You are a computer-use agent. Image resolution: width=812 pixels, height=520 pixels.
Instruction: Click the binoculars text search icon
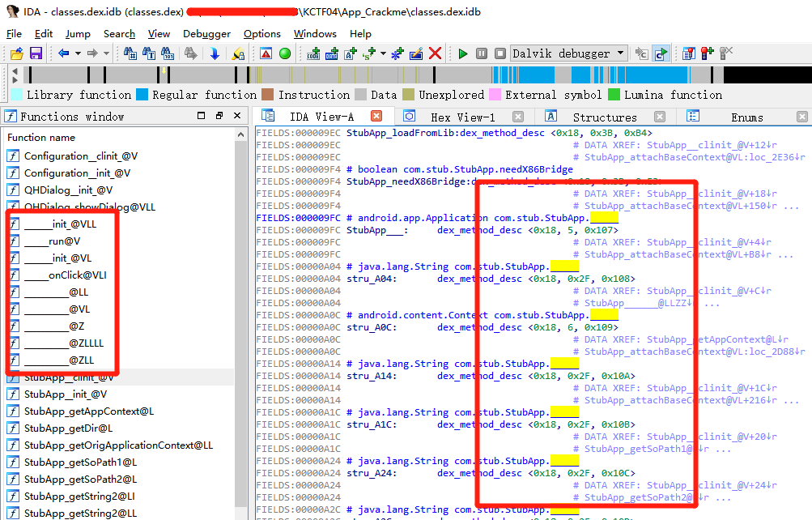[149, 53]
